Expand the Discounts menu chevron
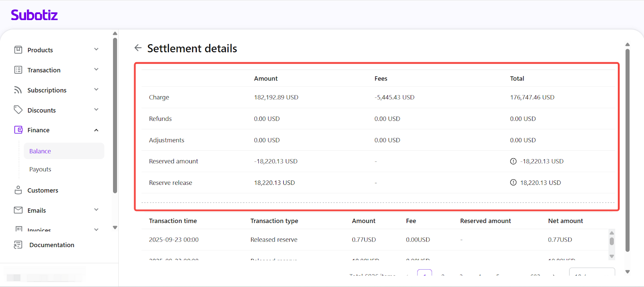This screenshot has height=287, width=644. (96, 110)
